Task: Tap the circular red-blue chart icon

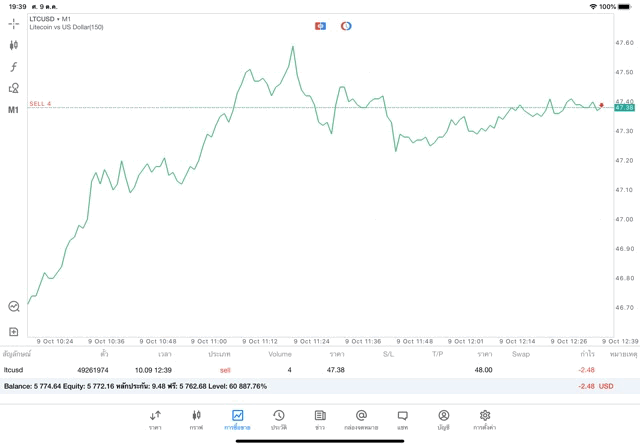Action: 346,26
